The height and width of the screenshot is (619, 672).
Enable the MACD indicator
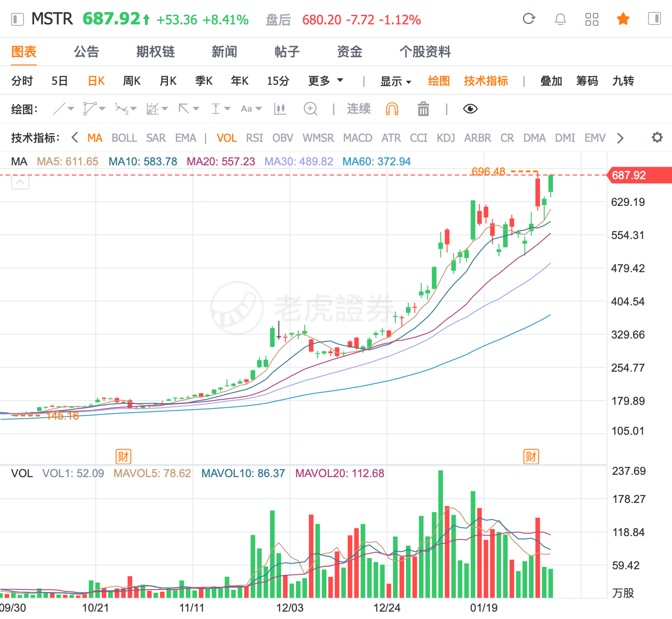point(358,138)
